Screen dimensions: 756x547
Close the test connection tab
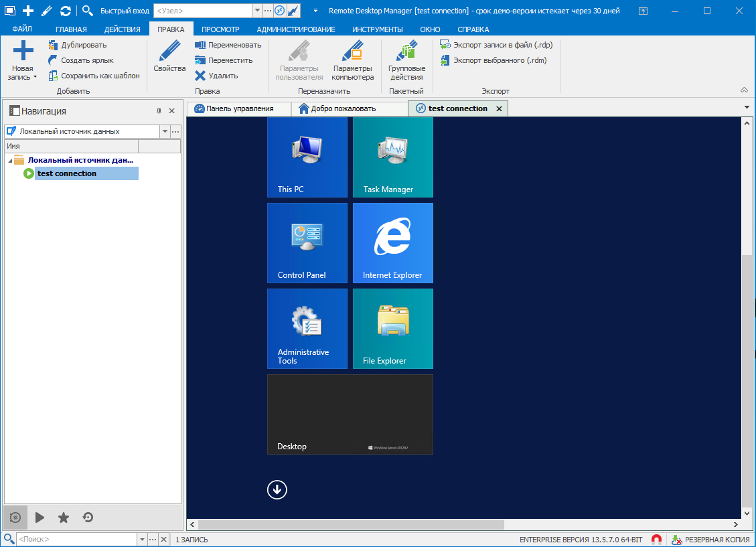pyautogui.click(x=499, y=109)
